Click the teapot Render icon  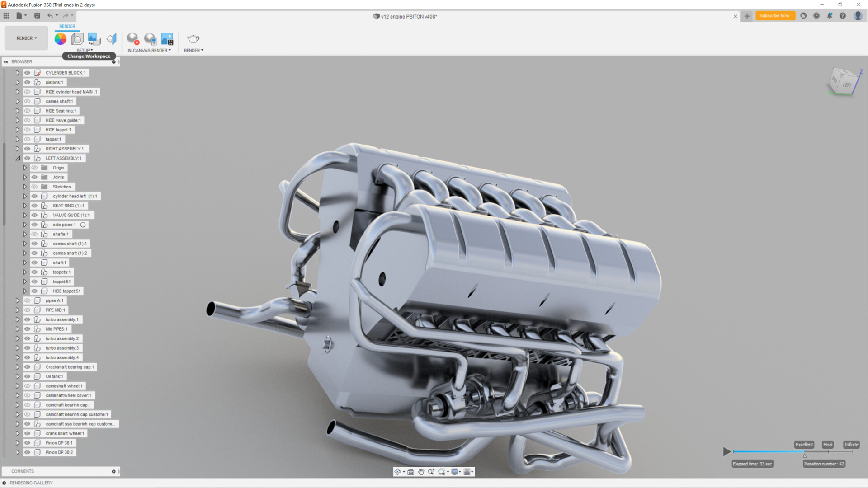pos(193,39)
